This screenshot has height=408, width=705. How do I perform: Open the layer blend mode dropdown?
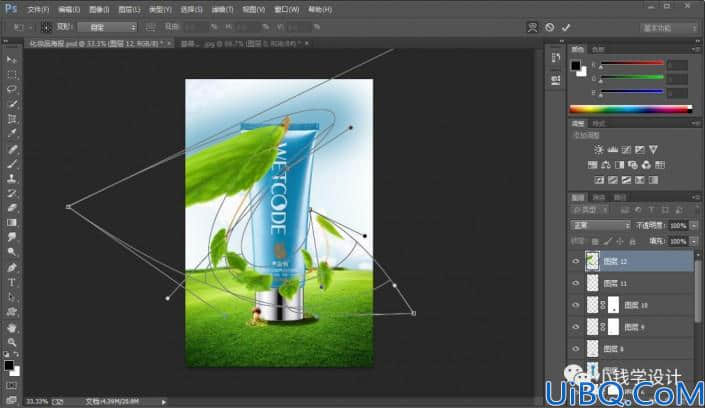coord(600,225)
